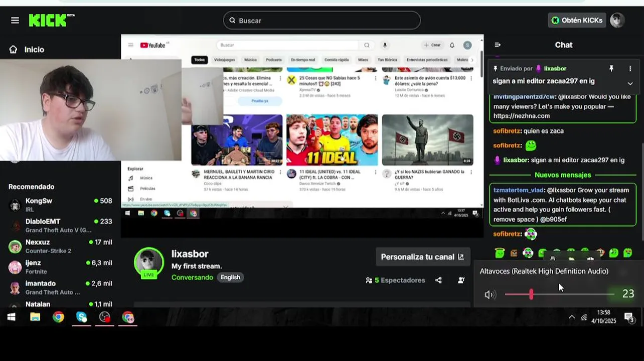Click the English language tag
The image size is (644, 361).
230,277
